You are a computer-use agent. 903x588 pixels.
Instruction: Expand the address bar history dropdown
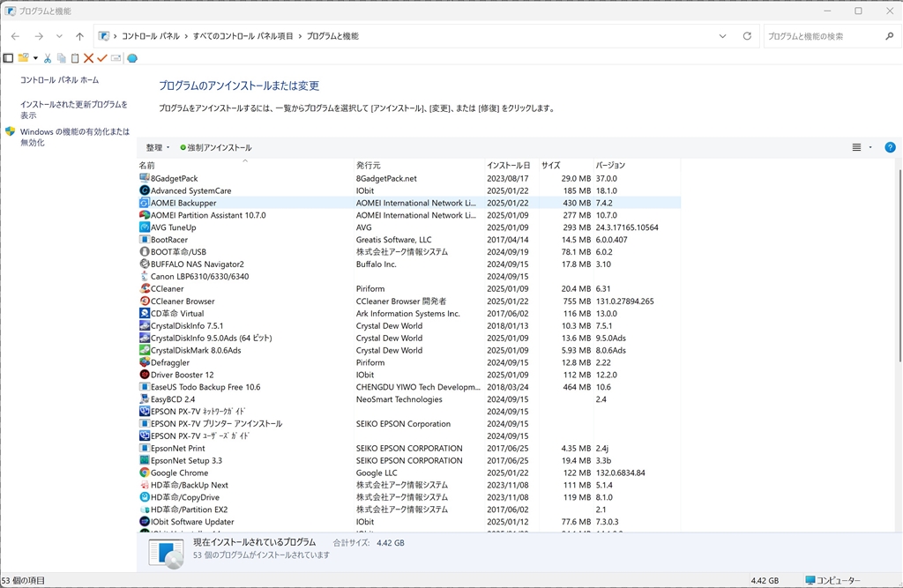click(722, 36)
